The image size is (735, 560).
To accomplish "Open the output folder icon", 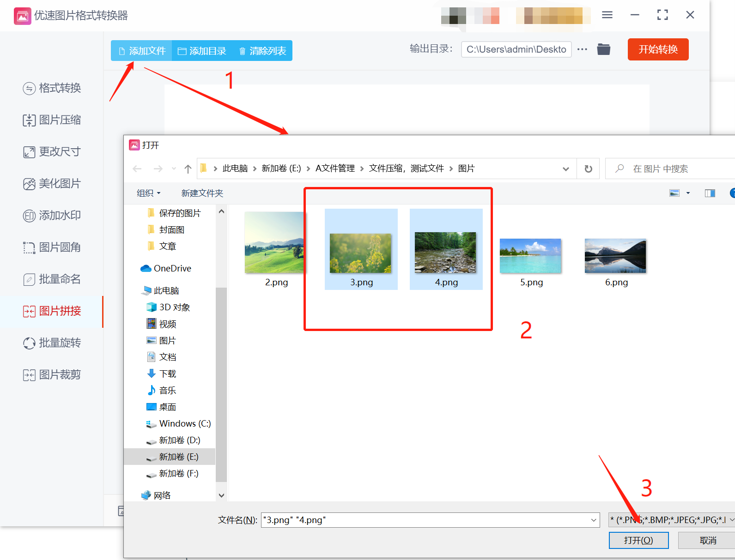I will point(603,49).
